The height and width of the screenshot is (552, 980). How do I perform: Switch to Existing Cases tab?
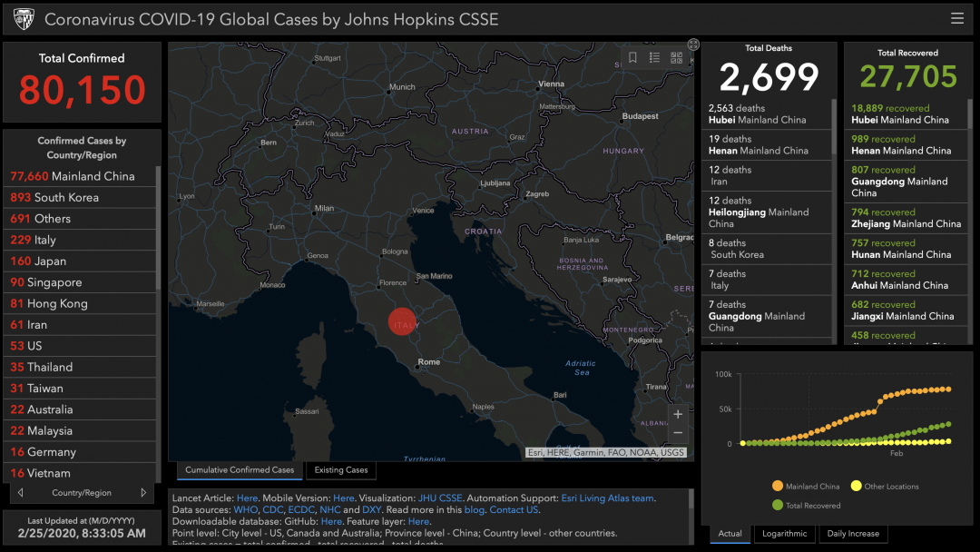tap(340, 470)
